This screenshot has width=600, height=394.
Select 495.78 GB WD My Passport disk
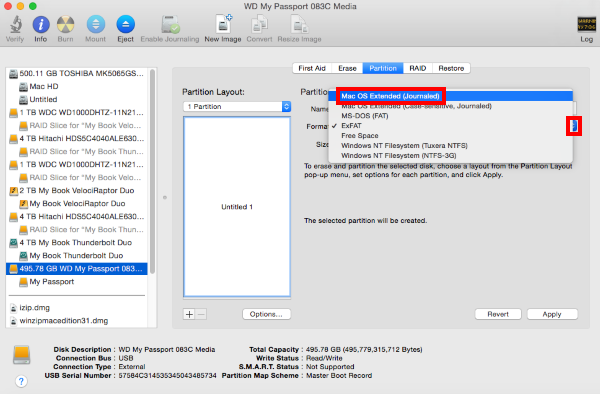tap(77, 269)
